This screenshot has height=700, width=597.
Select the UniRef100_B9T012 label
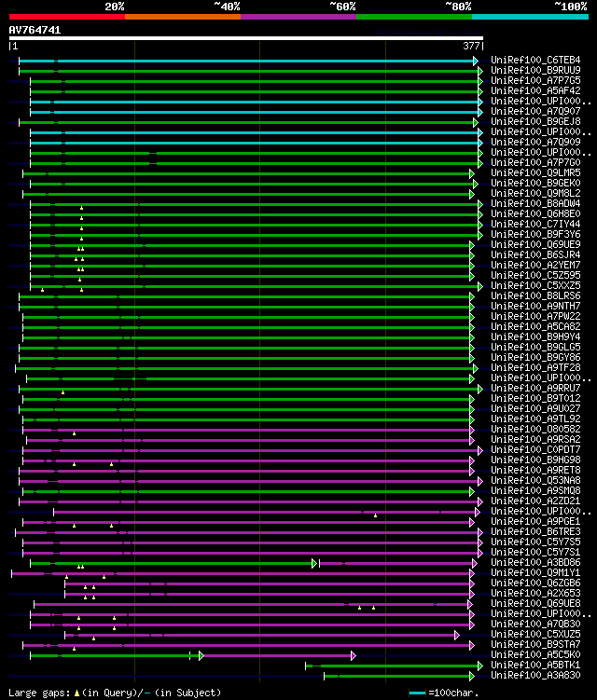(535, 399)
